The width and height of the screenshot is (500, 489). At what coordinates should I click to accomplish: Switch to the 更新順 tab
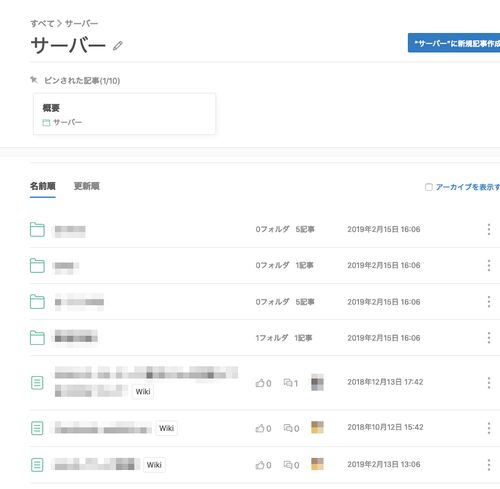click(x=87, y=186)
